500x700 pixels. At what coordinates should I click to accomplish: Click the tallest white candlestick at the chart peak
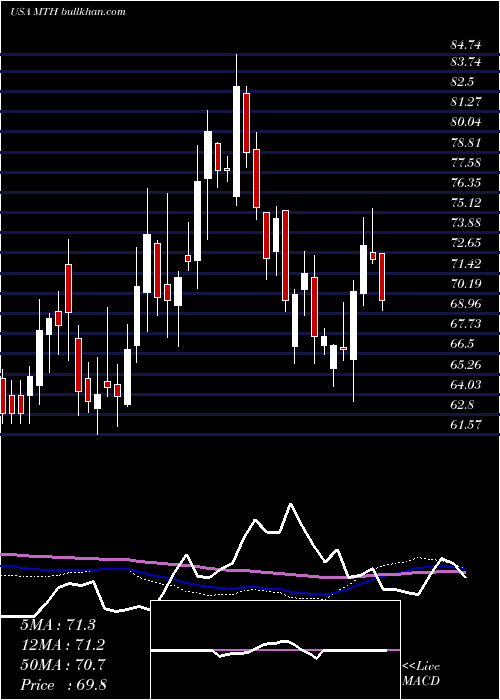coord(236,141)
